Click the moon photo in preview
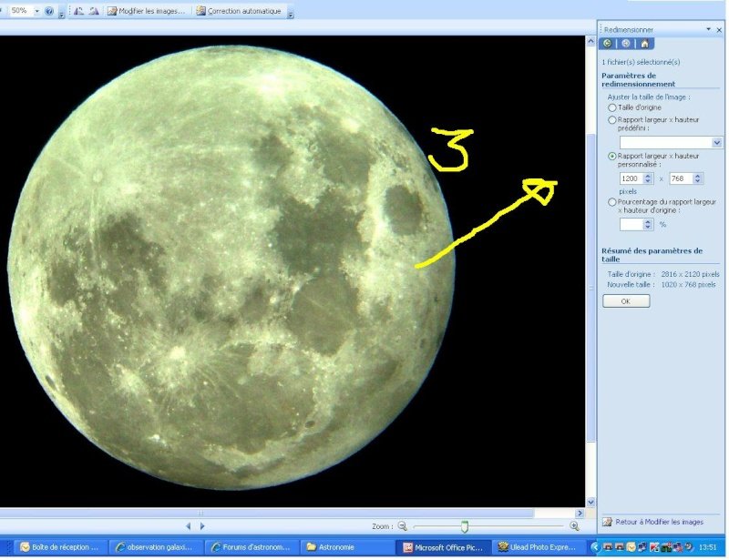This screenshot has height=560, width=729. pos(231,267)
